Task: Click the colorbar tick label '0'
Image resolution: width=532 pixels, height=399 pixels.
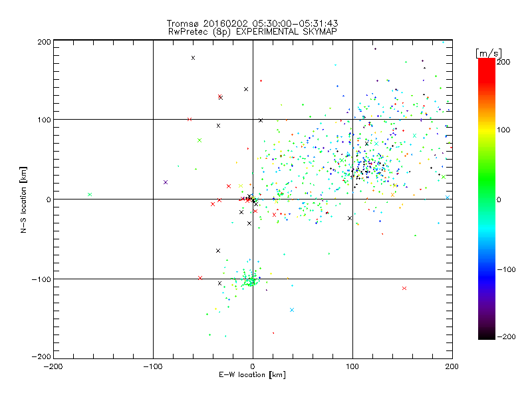Action: pos(499,199)
